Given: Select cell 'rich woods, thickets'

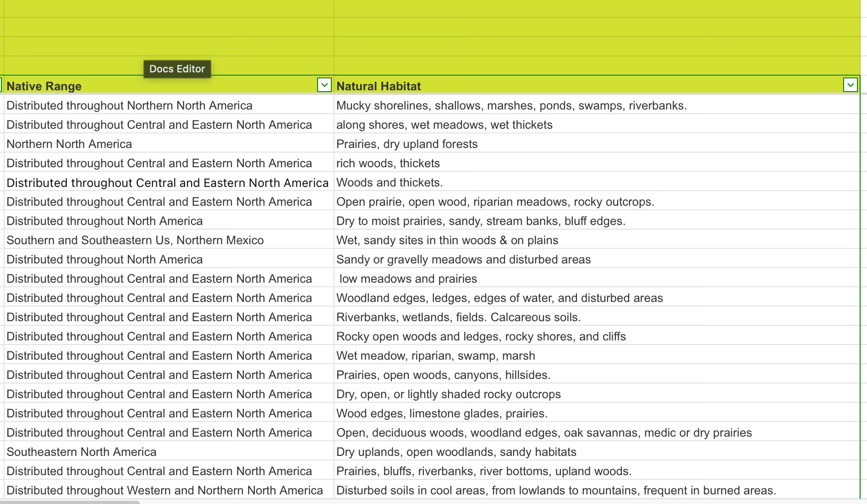Looking at the screenshot, I should pyautogui.click(x=597, y=163).
